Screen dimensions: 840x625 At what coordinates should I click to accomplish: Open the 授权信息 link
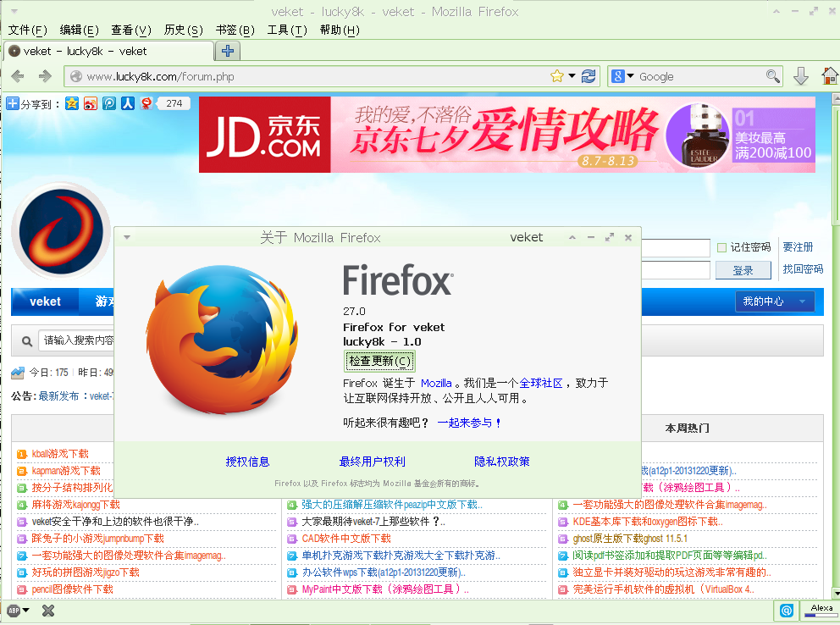point(247,462)
